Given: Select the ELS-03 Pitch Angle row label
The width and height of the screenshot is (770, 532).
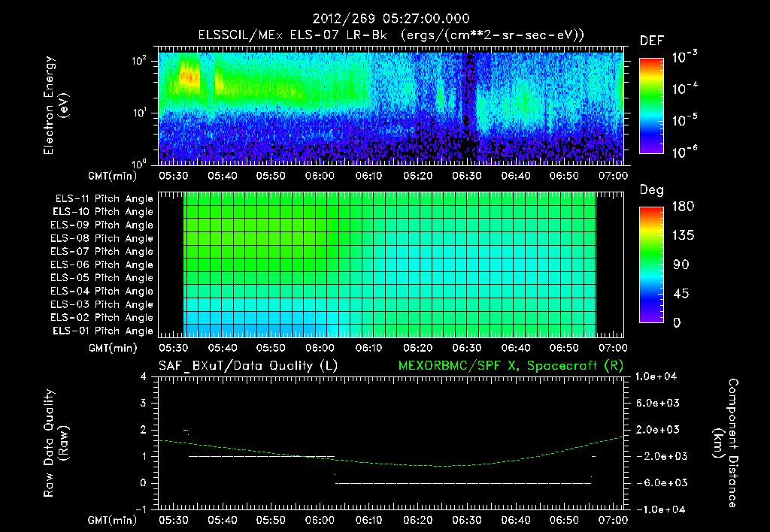Looking at the screenshot, I should [102, 304].
